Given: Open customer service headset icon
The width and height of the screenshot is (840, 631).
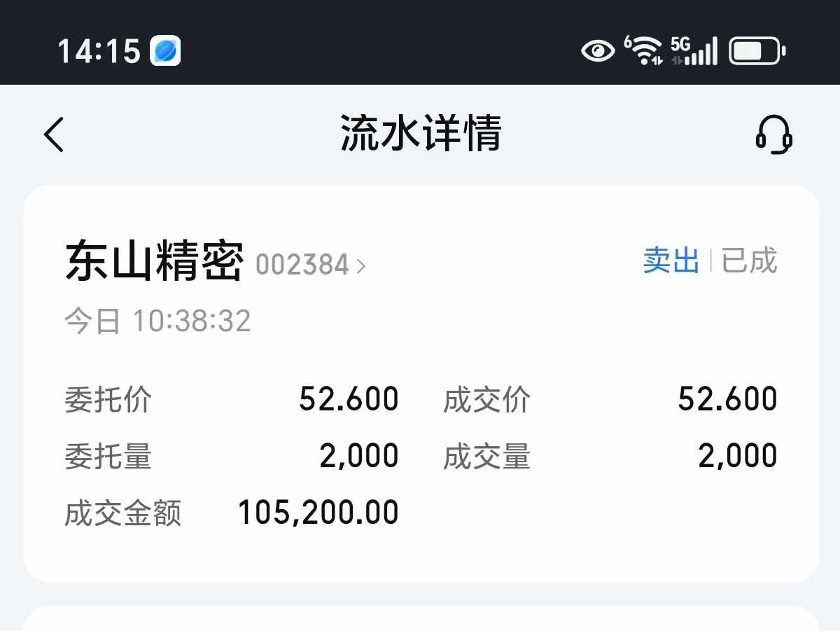Looking at the screenshot, I should click(x=773, y=134).
